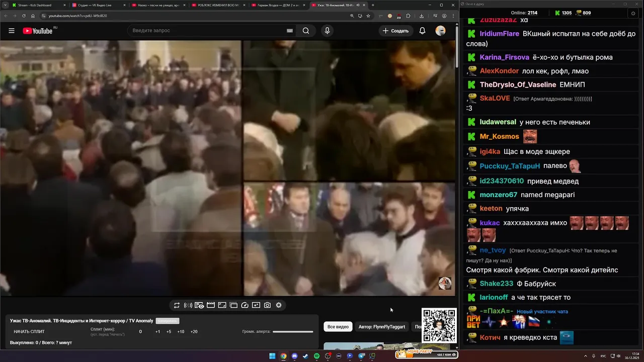Open the recommended video thumbnail below the chips
644x362 pixels.
[386, 346]
